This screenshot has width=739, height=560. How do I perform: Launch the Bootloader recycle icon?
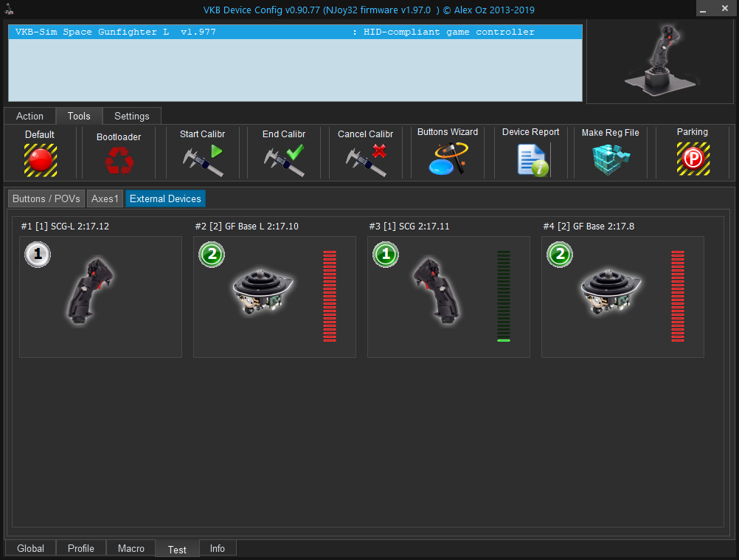[x=119, y=160]
